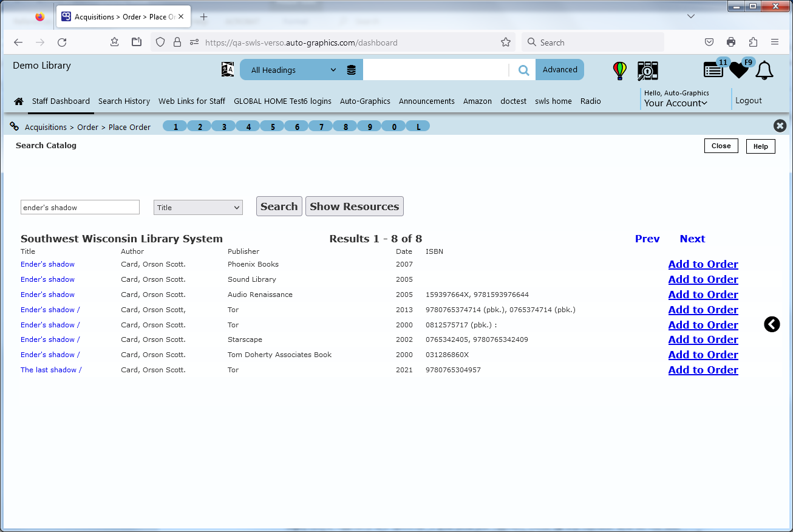The image size is (793, 532).
Task: Open the notifications bell
Action: pyautogui.click(x=764, y=70)
